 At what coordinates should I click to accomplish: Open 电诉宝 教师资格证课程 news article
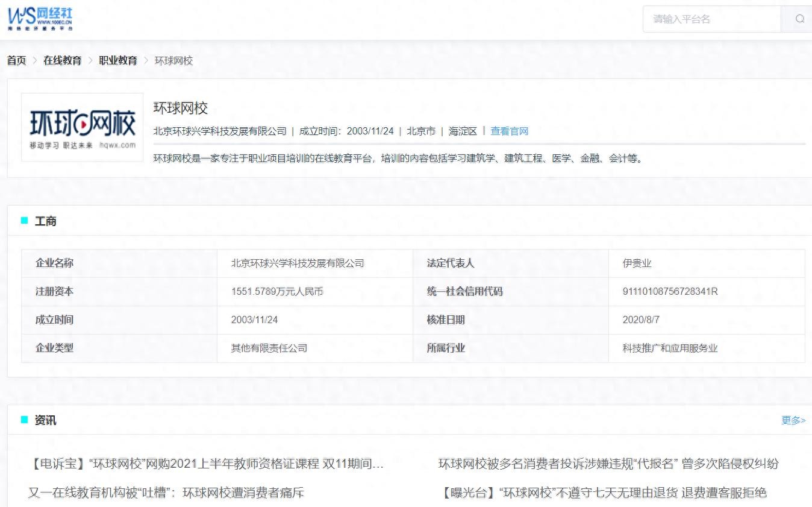tap(206, 464)
